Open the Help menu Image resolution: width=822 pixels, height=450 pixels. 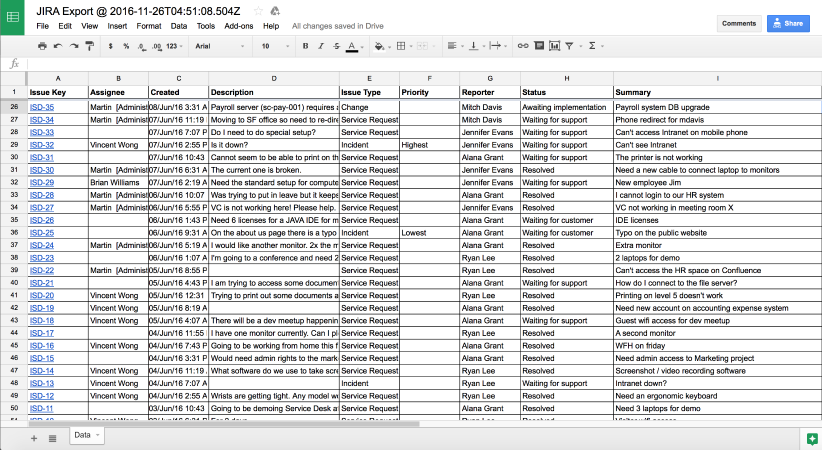click(271, 26)
